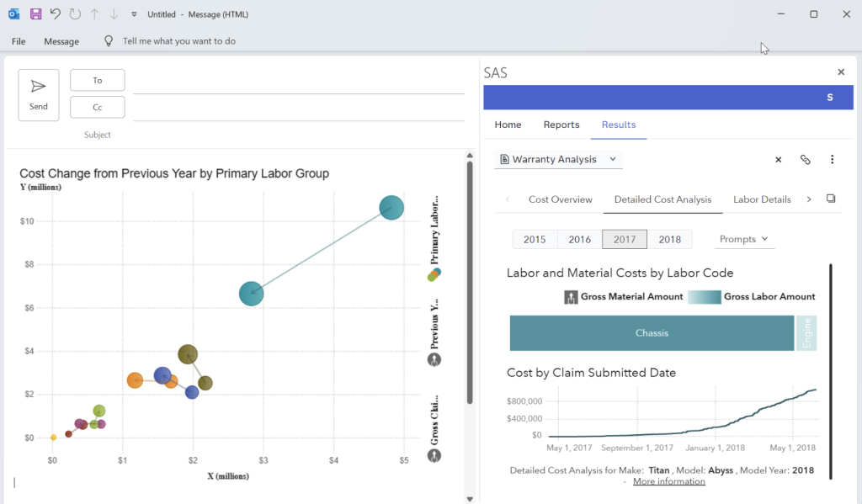Close the Warranty Analysis report

click(779, 160)
